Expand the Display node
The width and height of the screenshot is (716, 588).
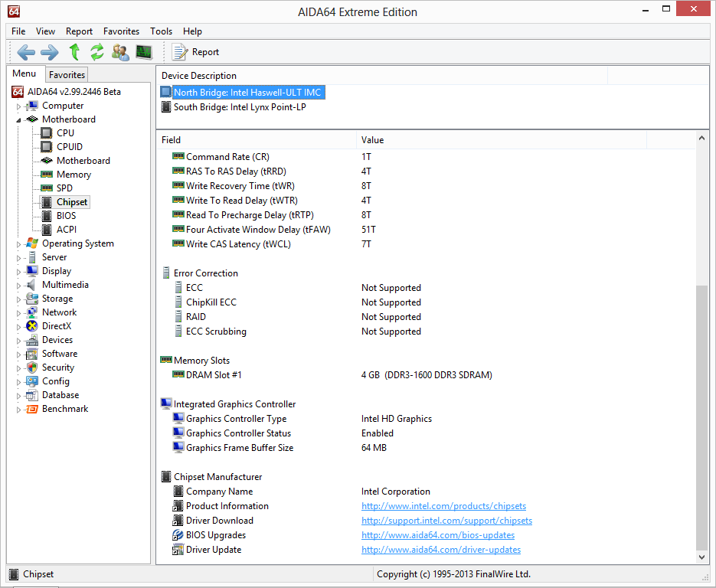pyautogui.click(x=18, y=272)
